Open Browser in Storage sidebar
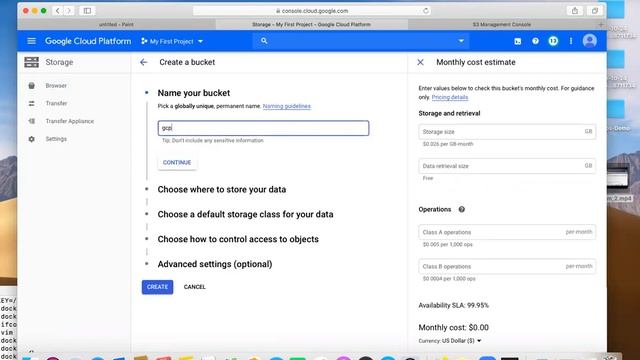The image size is (640, 360). pos(56,86)
